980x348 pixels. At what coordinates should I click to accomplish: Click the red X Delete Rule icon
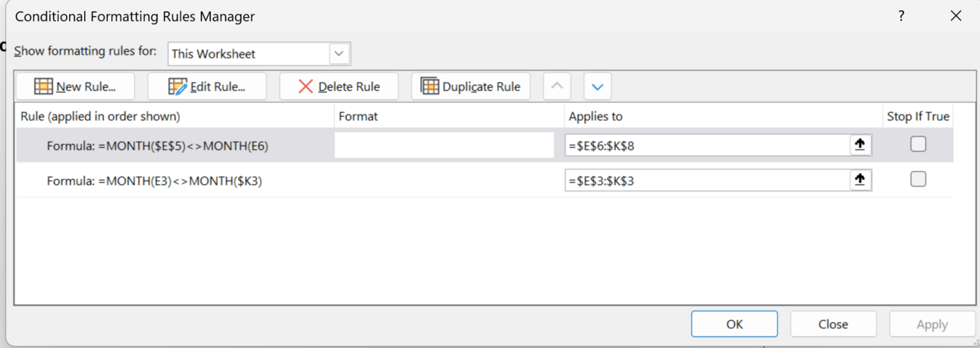(x=306, y=86)
